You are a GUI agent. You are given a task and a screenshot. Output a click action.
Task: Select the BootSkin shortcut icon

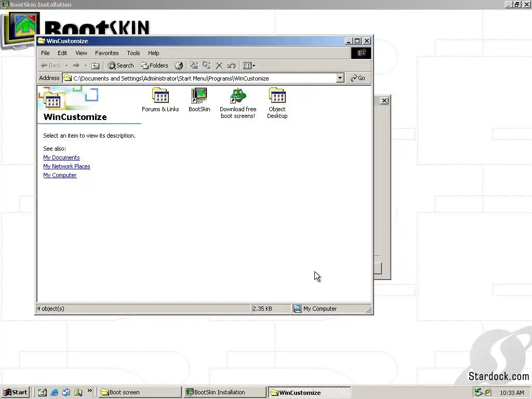pos(199,96)
